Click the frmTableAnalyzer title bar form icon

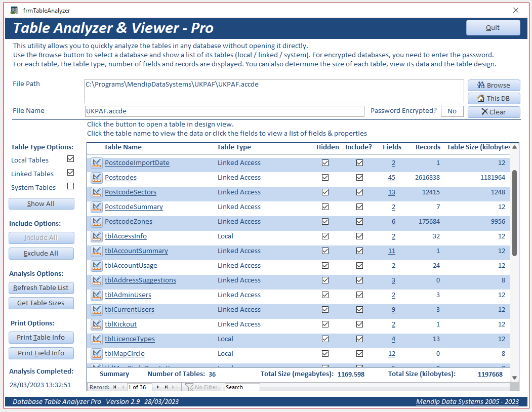click(14, 10)
